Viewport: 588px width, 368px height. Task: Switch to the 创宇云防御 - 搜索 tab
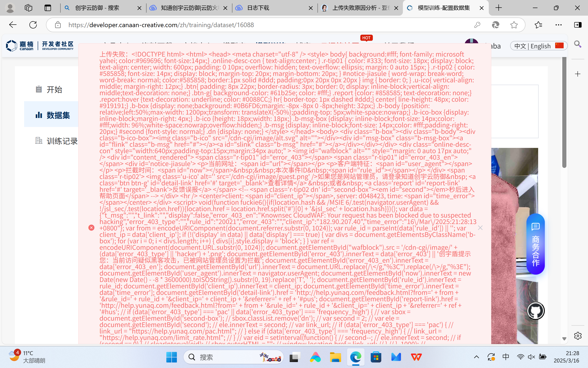[x=103, y=8]
